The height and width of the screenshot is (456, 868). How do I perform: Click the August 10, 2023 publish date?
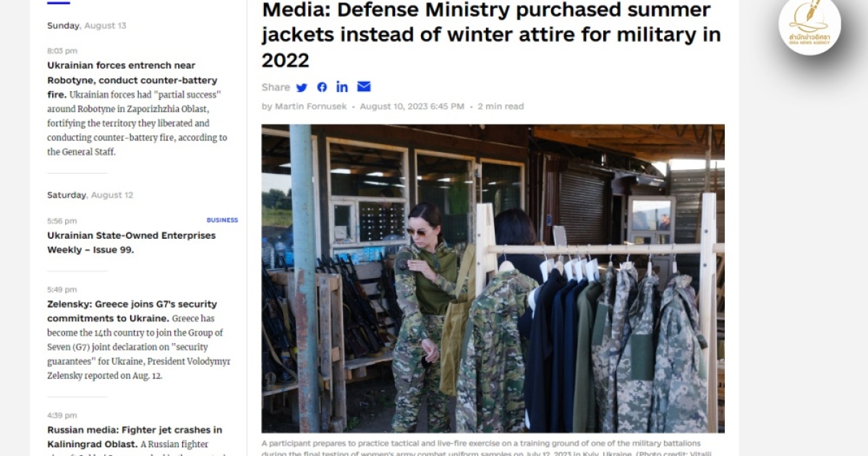click(x=412, y=106)
